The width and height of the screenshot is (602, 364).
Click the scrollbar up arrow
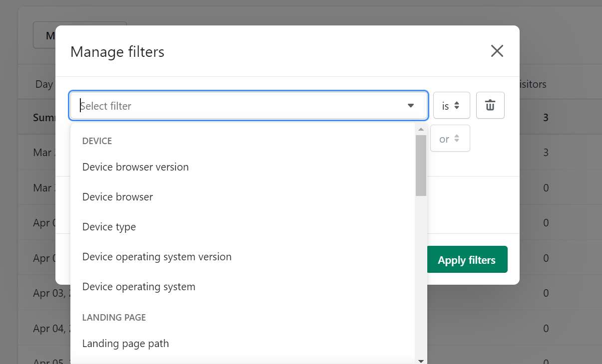[x=421, y=129]
